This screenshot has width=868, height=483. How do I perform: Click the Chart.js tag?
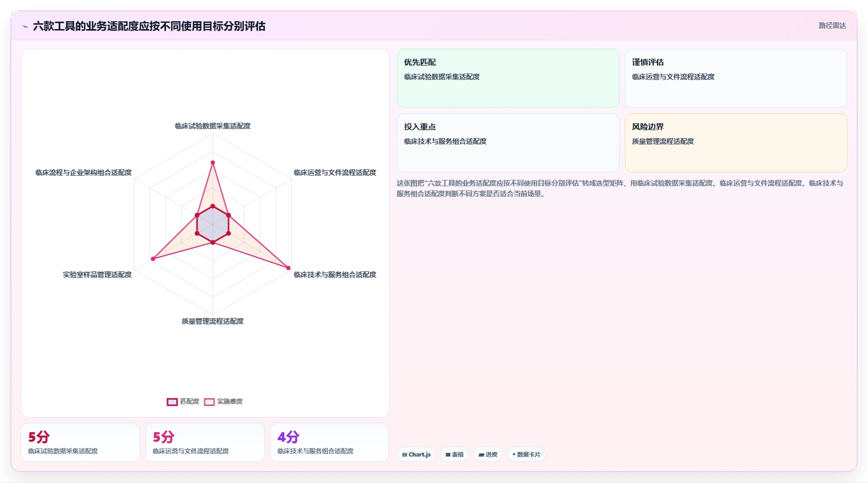coord(417,454)
